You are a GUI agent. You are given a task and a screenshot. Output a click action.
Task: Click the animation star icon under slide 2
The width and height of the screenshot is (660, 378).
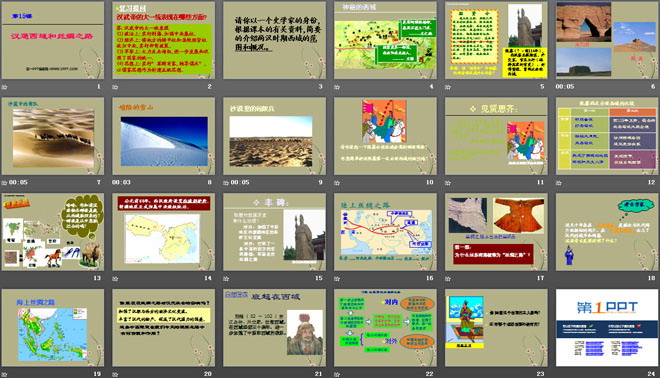[115, 87]
